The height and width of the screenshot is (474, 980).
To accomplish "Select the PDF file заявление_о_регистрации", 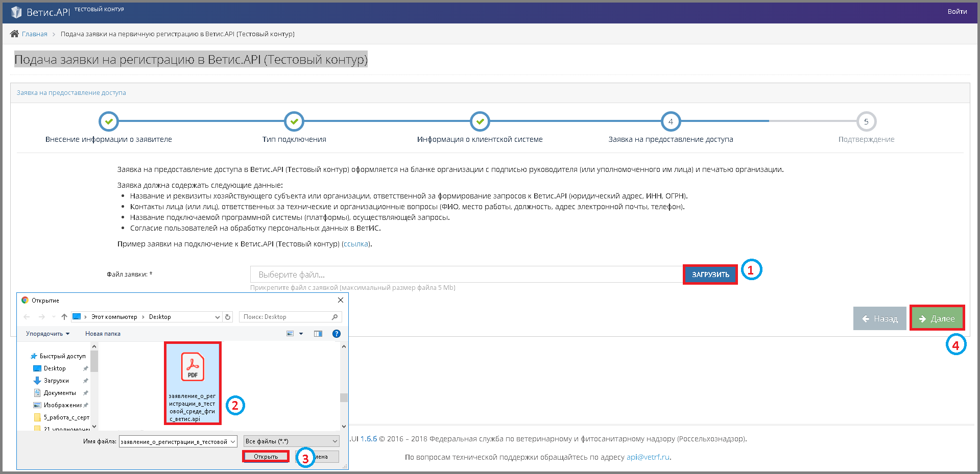I will pyautogui.click(x=193, y=383).
